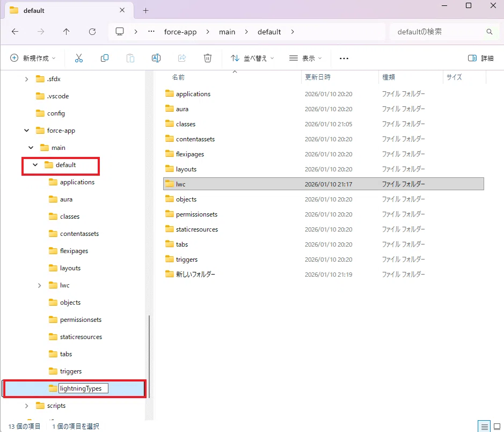Go forward with the right arrow
Viewport: 504px width, 432px height.
click(x=41, y=32)
